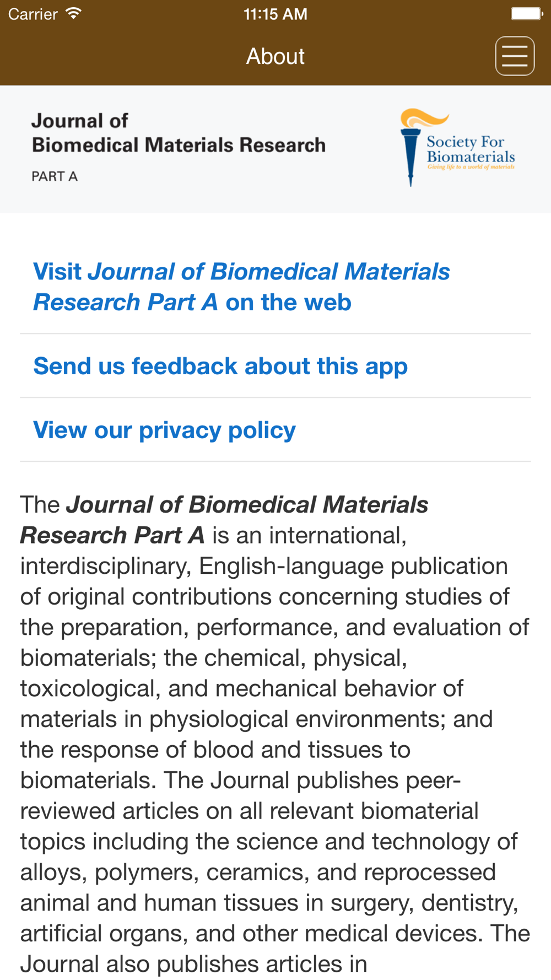
Task: Tap the journal description paragraph
Action: [275, 734]
